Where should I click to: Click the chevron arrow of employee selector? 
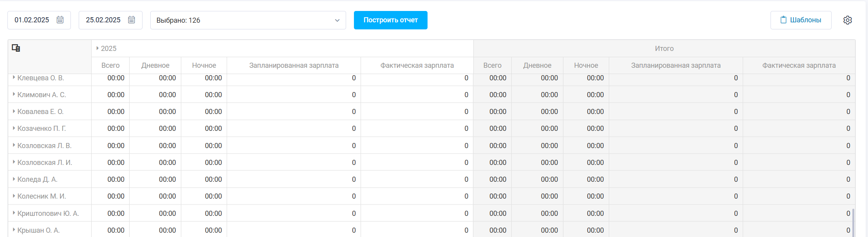coord(337,20)
